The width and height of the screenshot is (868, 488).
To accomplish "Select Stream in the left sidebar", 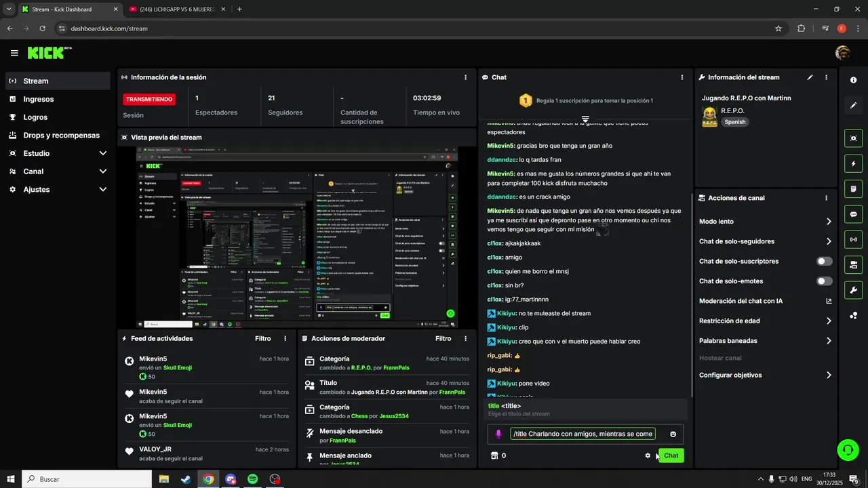I will click(57, 81).
